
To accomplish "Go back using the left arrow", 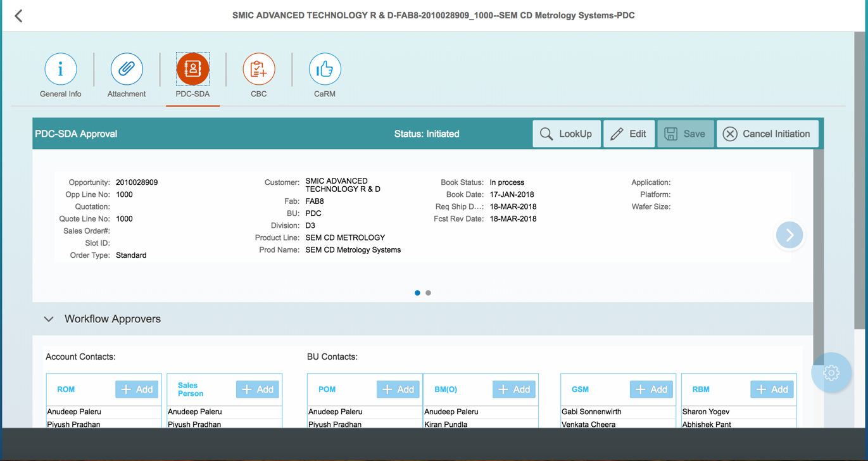I will (x=18, y=16).
